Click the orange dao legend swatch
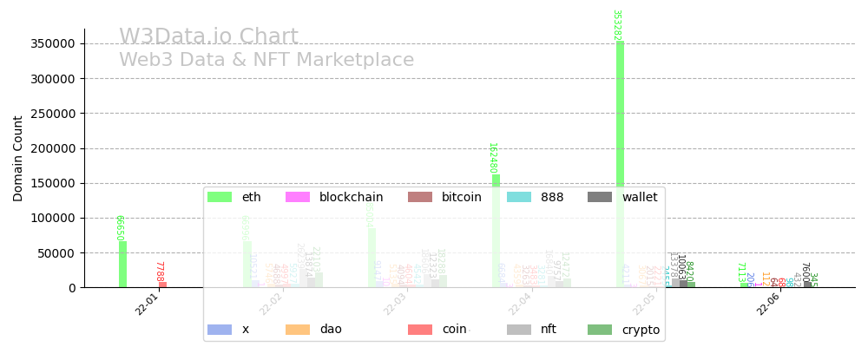This screenshot has width=868, height=347. (298, 330)
